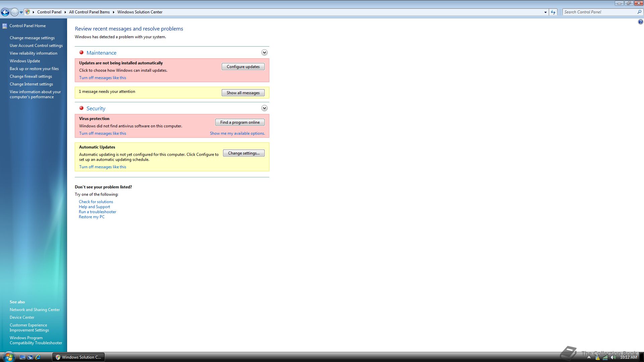
Task: Collapse the Security section chevron
Action: [x=264, y=108]
